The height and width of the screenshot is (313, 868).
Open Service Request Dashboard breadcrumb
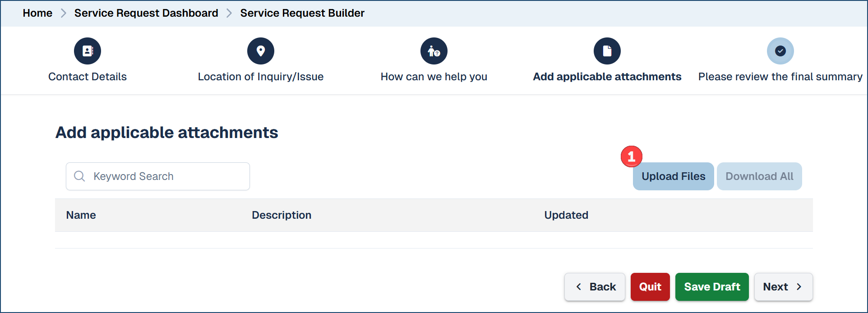pos(146,13)
